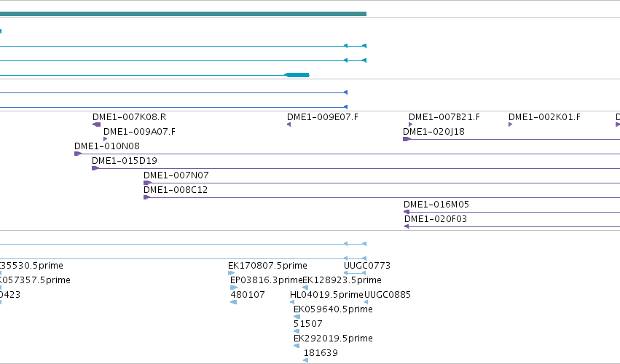Select the DME1-007N07 feature arrow
This screenshot has height=364, width=620.
(147, 183)
